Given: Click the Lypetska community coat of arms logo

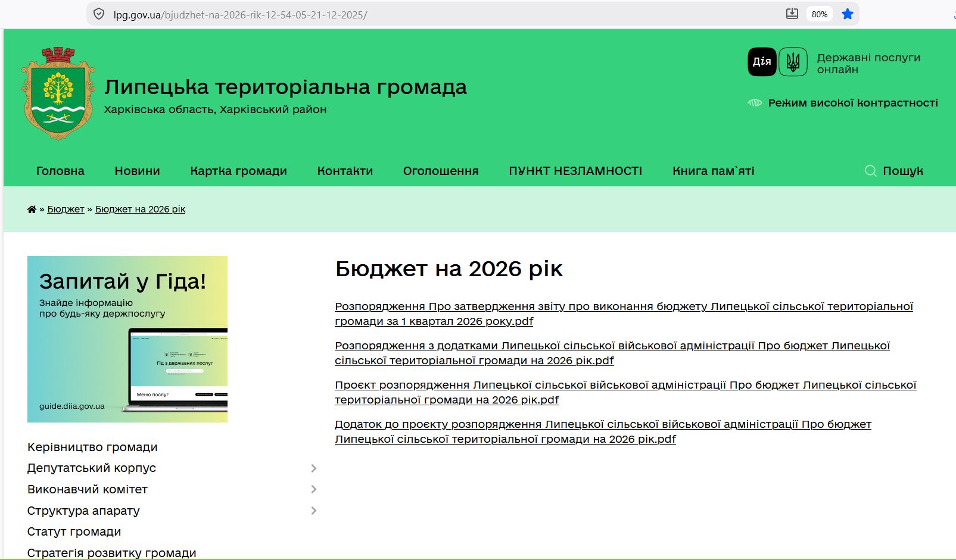Looking at the screenshot, I should tap(58, 94).
